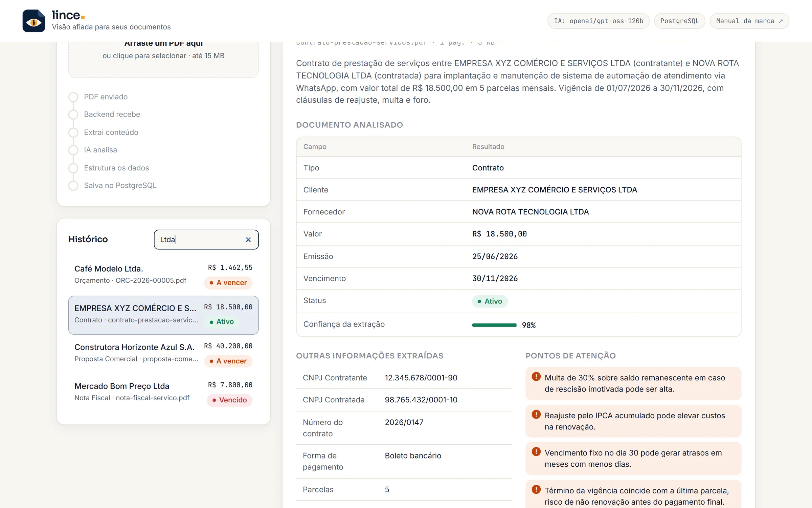Click the 98% confidence value
This screenshot has height=508, width=812.
coord(529,325)
